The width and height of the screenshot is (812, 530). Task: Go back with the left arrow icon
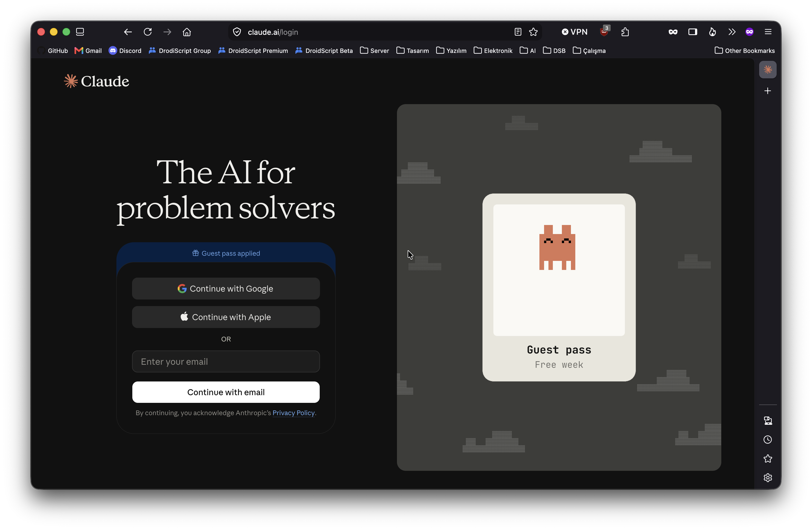[128, 32]
